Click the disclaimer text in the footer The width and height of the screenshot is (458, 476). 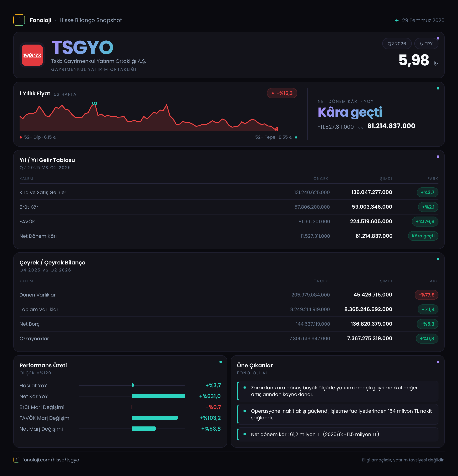(403, 460)
